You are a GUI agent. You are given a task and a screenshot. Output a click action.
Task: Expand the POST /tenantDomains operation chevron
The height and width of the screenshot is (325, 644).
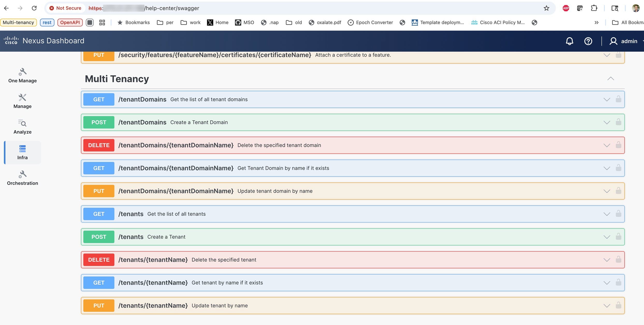point(607,122)
